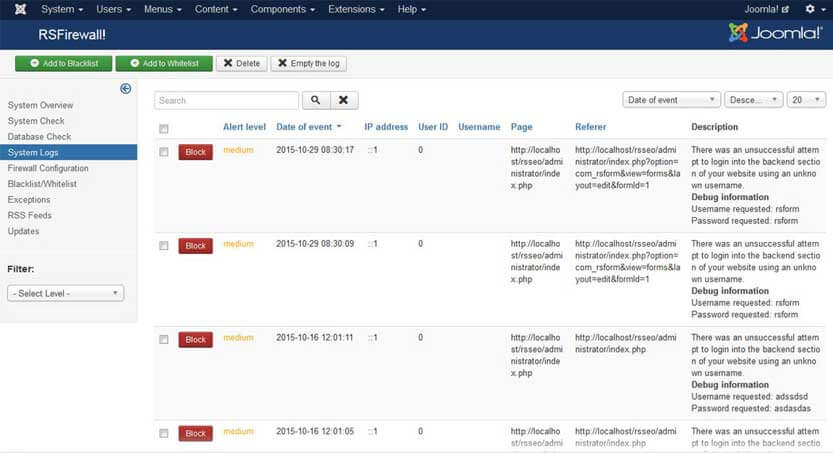Open Updates in sidebar
Screen dimensions: 833x453
tap(23, 231)
